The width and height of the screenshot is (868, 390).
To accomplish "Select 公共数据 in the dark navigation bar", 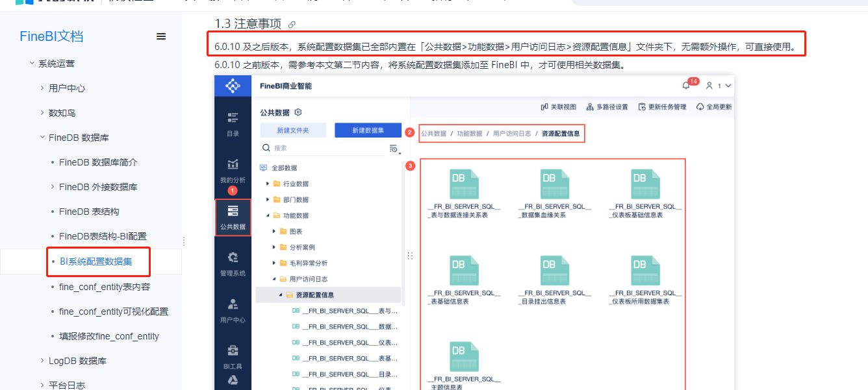I will click(233, 217).
